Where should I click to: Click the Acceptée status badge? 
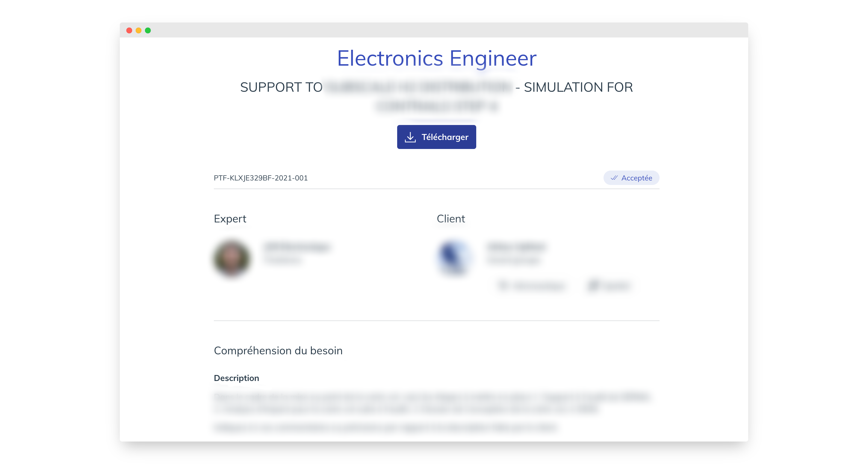click(631, 178)
